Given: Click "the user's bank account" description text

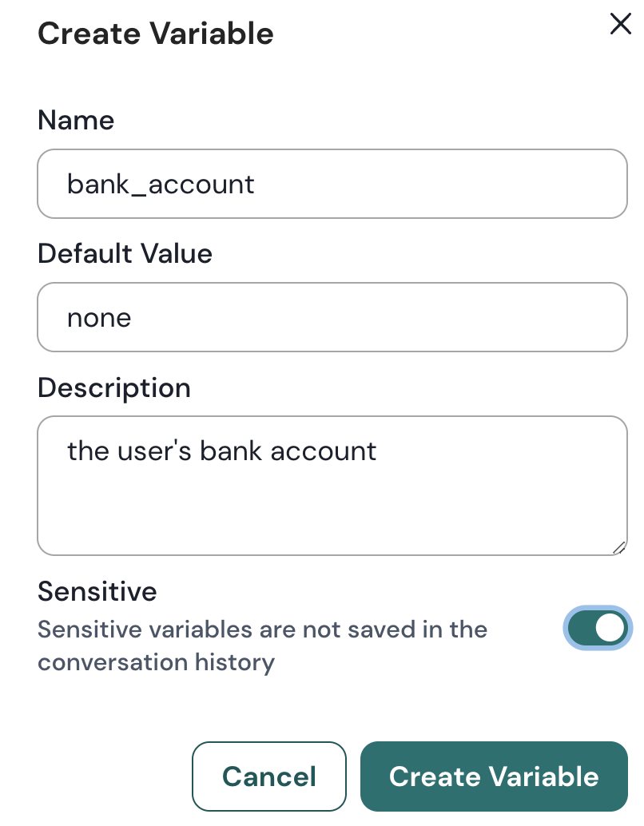Looking at the screenshot, I should [221, 451].
